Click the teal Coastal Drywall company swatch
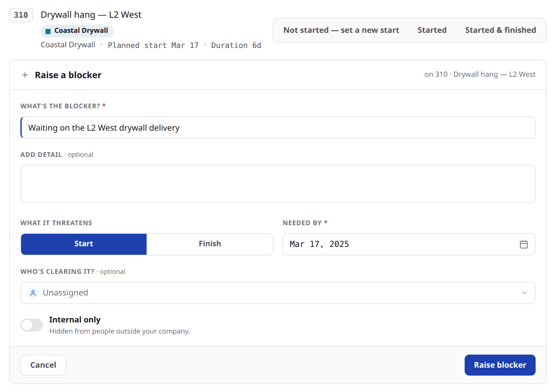 coord(48,31)
